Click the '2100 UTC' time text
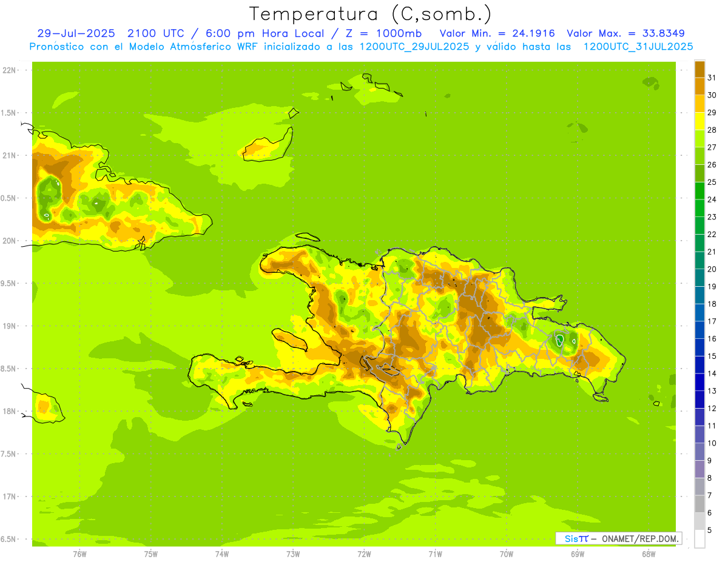 tap(158, 33)
